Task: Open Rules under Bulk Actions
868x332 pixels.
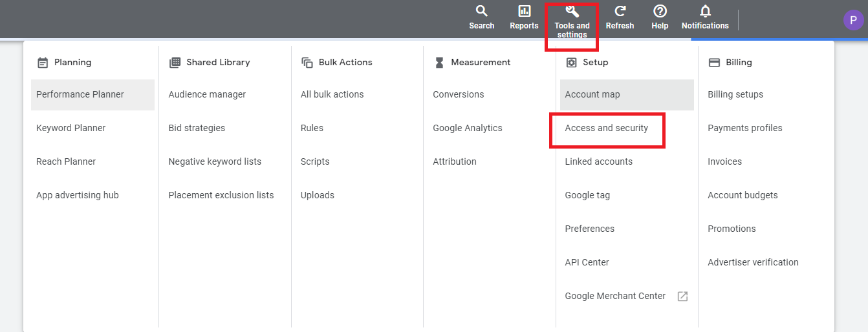Action: [x=312, y=128]
